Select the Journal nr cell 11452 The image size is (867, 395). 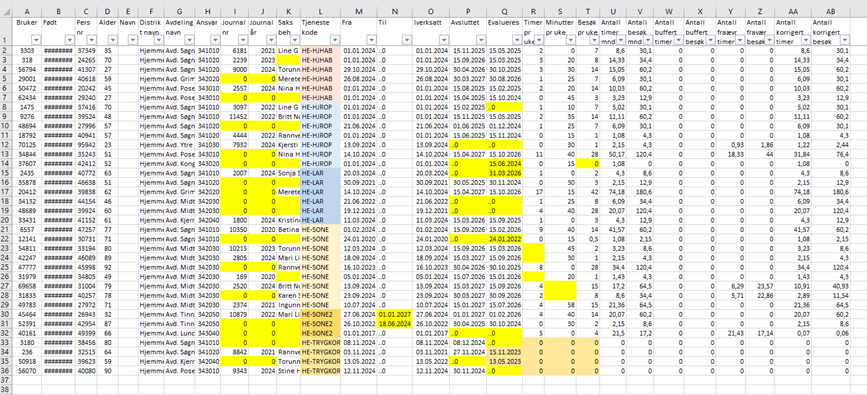234,116
